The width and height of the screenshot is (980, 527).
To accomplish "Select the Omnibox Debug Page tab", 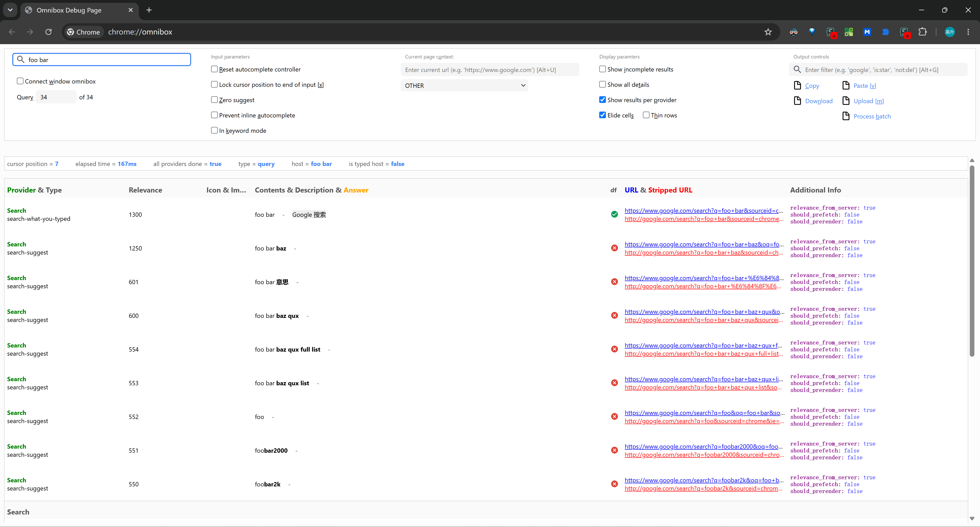I will pyautogui.click(x=79, y=10).
